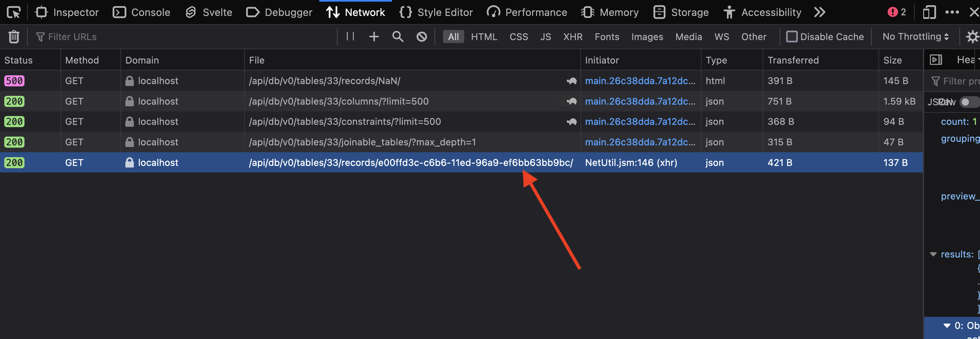
Task: Search network requests with the magnifier icon
Action: pos(398,37)
